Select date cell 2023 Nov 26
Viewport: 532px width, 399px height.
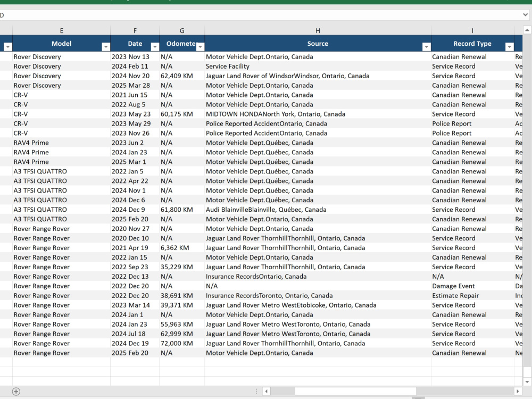[x=135, y=133]
